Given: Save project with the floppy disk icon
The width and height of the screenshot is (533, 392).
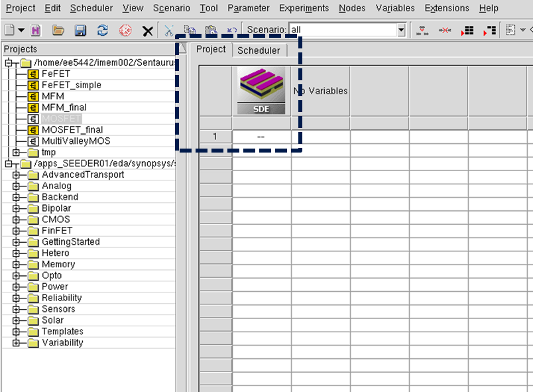Looking at the screenshot, I should point(80,31).
